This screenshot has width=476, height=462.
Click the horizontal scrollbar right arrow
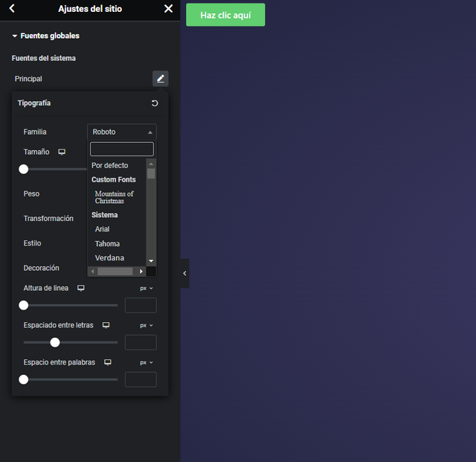pyautogui.click(x=141, y=272)
